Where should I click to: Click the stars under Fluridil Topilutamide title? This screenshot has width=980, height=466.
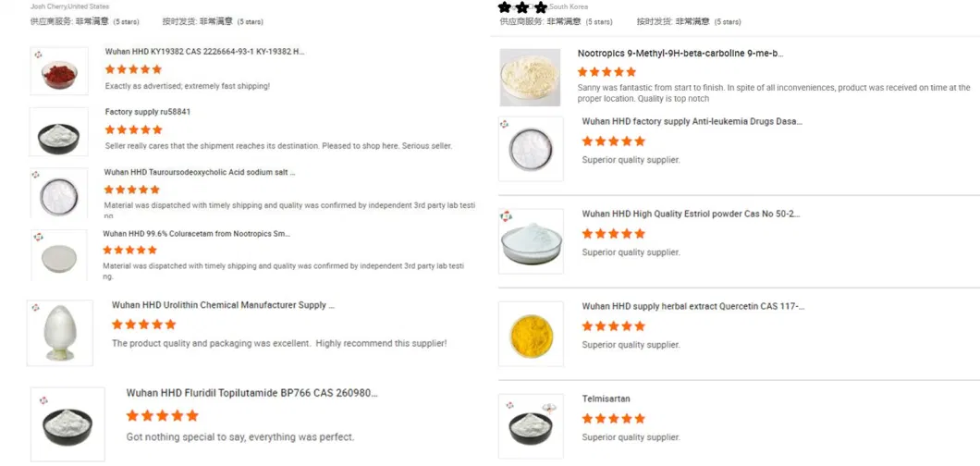coord(162,416)
